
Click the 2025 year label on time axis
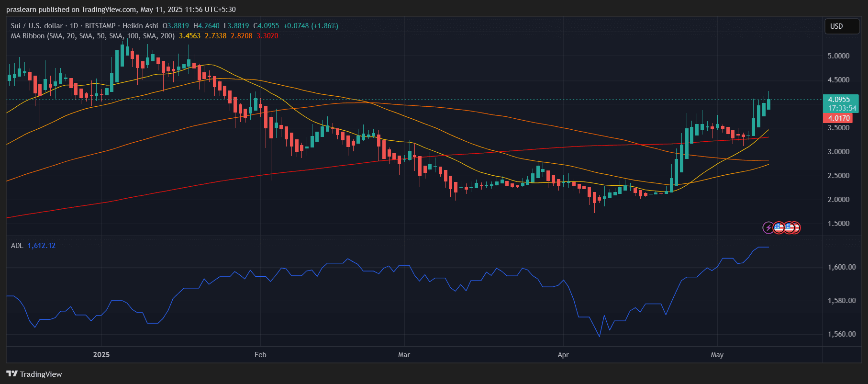[x=101, y=355]
